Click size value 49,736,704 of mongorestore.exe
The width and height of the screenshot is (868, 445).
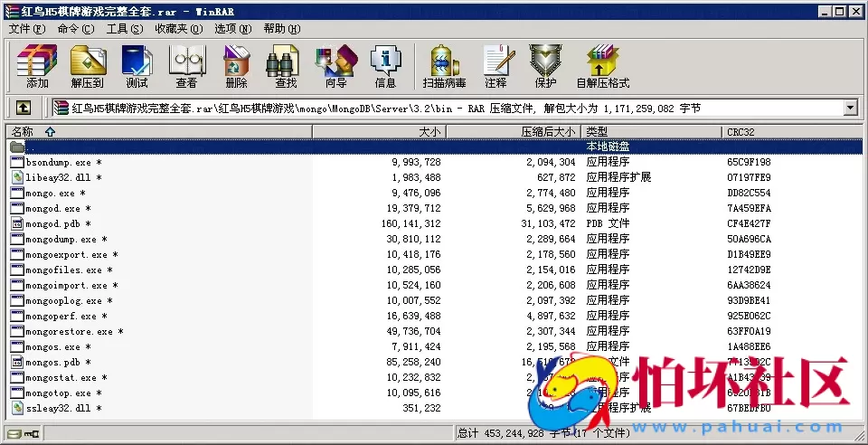click(x=413, y=332)
